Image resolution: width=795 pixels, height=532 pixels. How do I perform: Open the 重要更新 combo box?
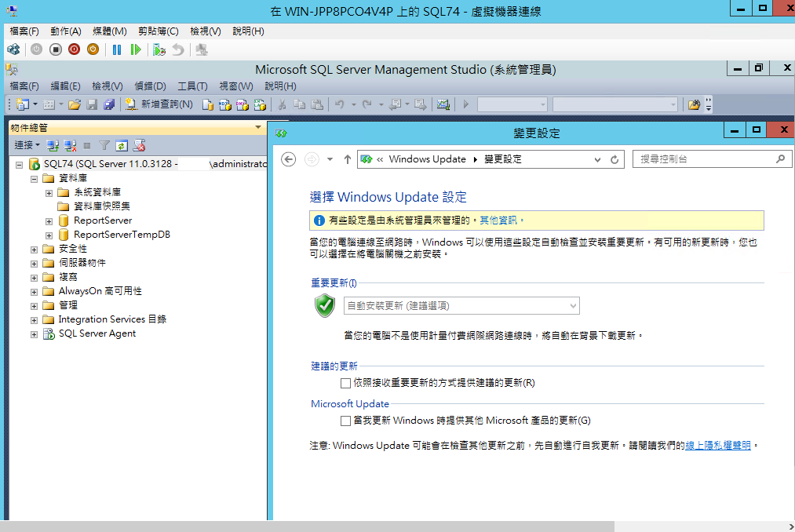[x=461, y=306]
